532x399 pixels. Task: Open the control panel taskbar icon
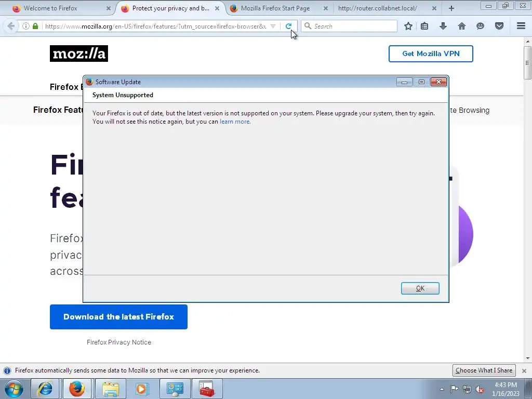[x=175, y=389]
